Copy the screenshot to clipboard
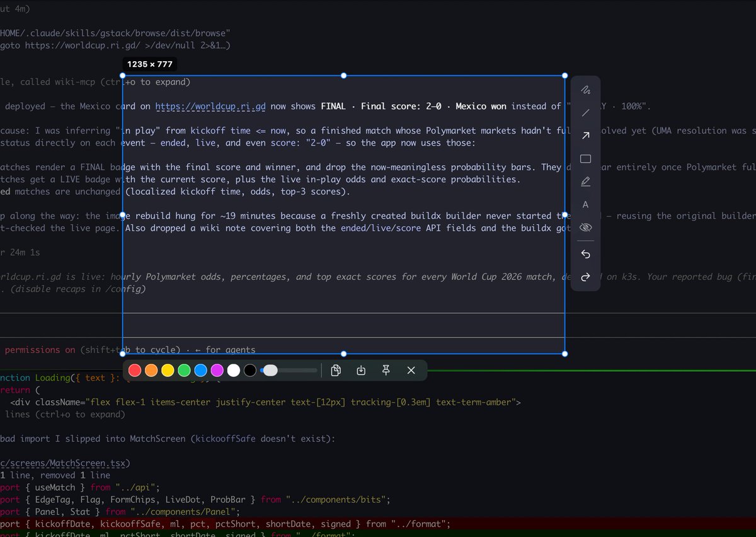The width and height of the screenshot is (756, 537). [336, 371]
